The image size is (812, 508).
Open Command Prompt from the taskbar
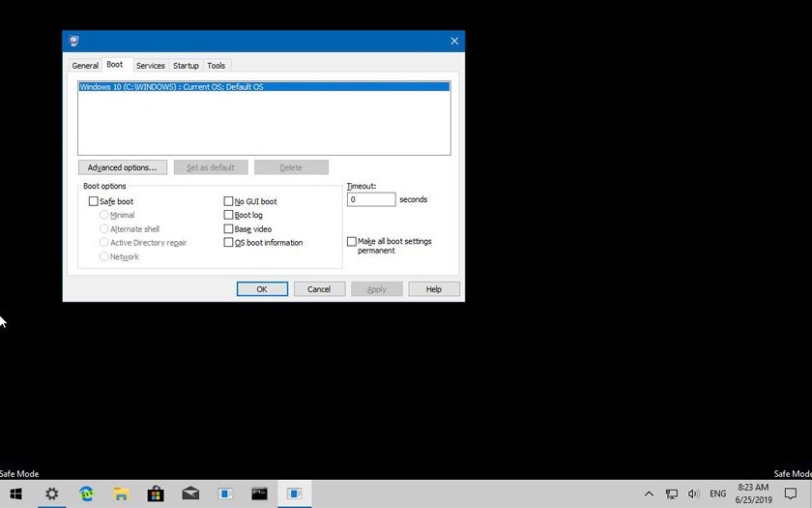click(x=259, y=493)
